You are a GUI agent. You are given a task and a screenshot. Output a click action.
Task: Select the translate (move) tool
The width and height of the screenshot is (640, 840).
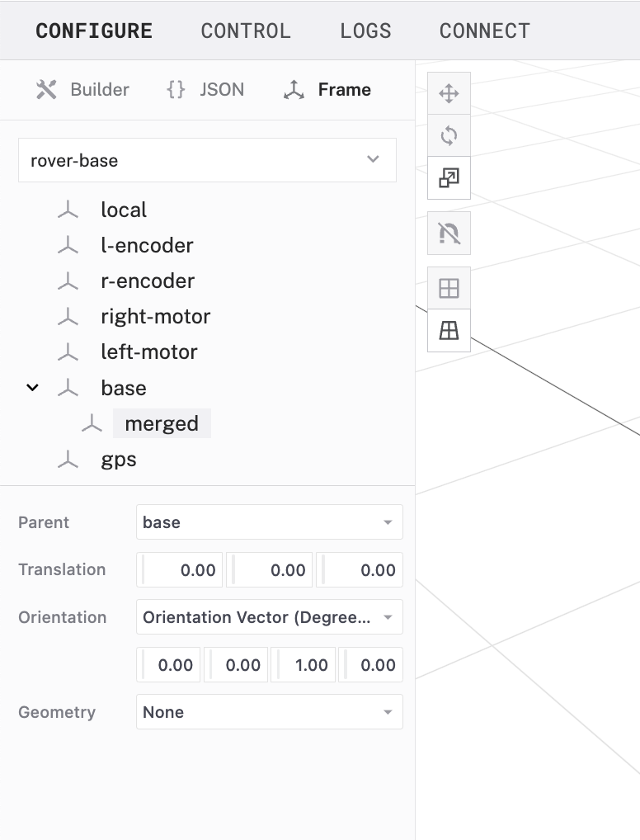[x=449, y=93]
